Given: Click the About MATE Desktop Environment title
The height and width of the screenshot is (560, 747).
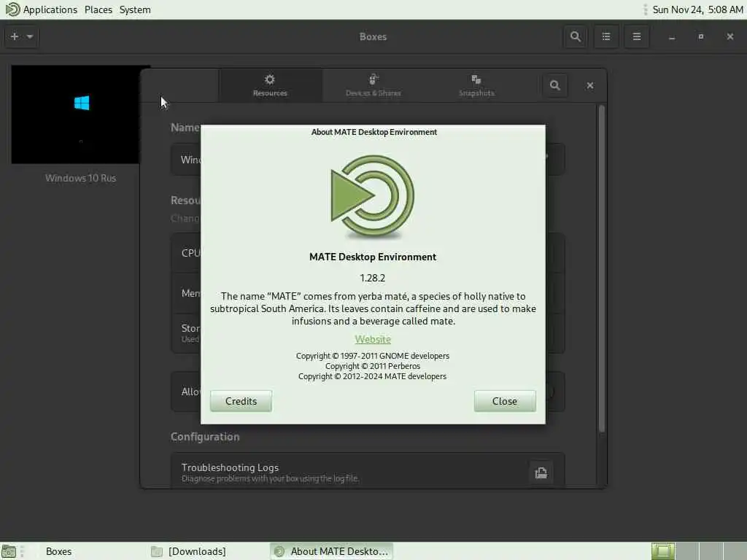Looking at the screenshot, I should [x=374, y=132].
